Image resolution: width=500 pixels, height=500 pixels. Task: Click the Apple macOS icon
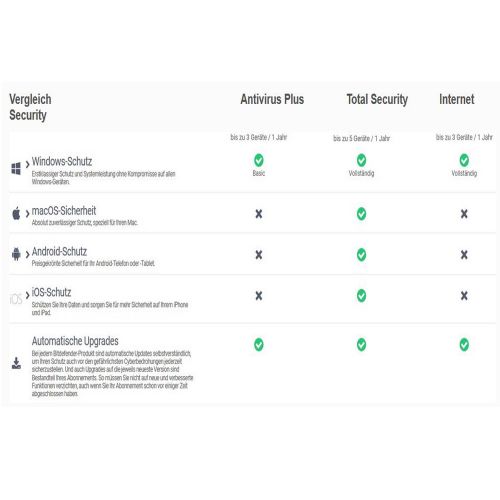[x=16, y=213]
